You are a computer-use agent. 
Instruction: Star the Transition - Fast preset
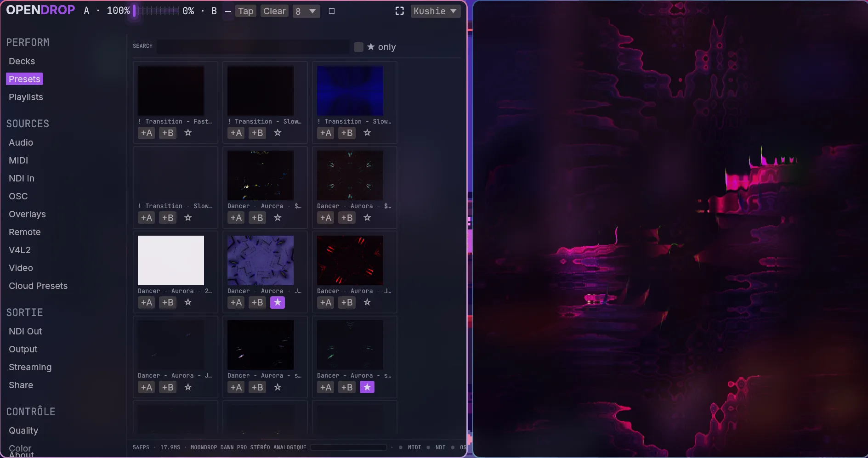(x=188, y=133)
